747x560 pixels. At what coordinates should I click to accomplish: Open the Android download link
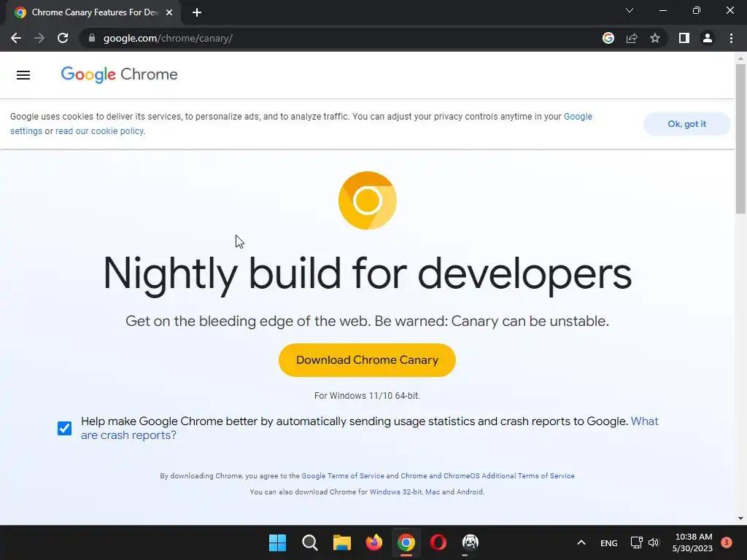469,492
